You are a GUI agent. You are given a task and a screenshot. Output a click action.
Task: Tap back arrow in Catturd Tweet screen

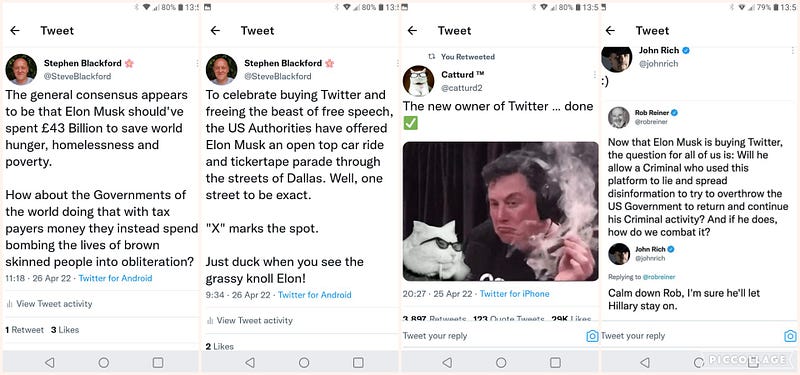point(412,31)
